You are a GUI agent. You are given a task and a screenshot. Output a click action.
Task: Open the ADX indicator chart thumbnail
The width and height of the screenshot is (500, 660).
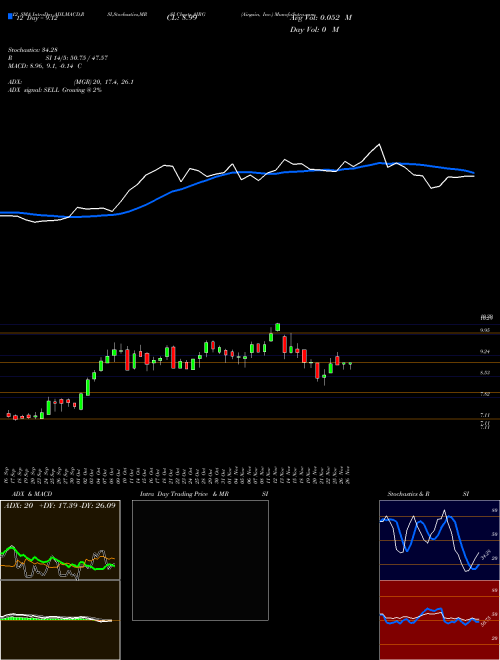pos(60,540)
